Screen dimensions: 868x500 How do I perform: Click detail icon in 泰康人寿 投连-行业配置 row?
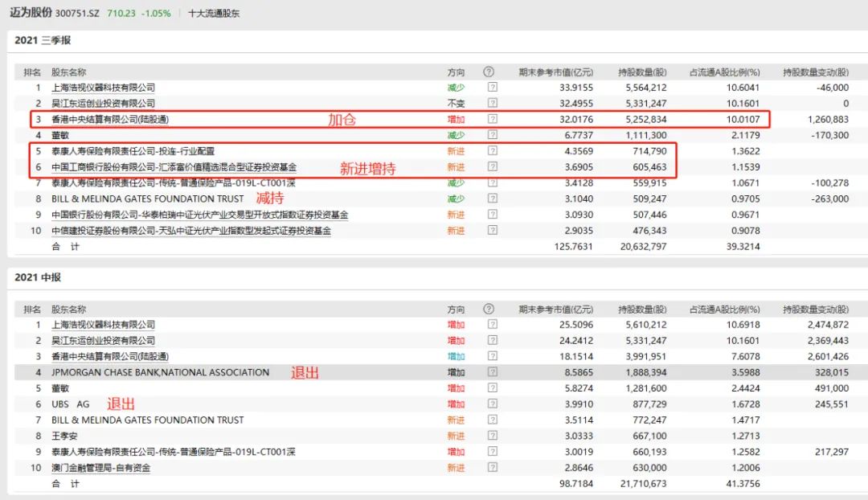click(493, 151)
